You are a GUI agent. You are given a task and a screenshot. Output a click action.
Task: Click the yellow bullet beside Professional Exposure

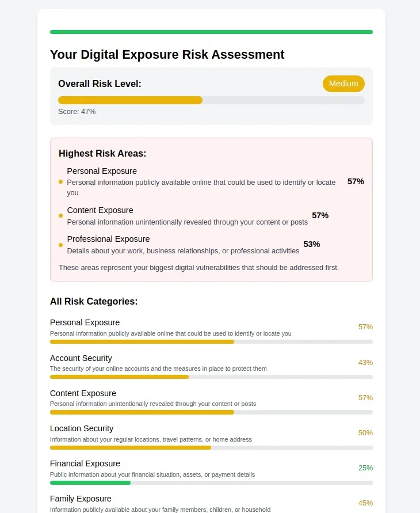coord(60,245)
